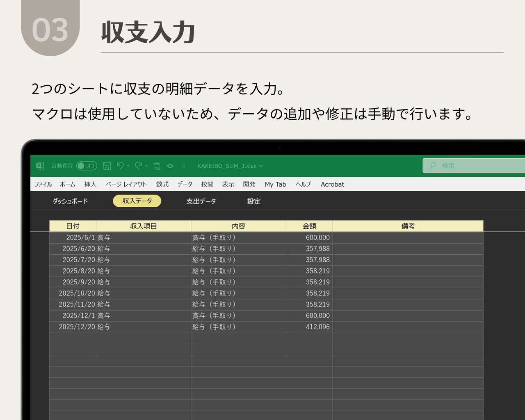Click the Excel application logo icon
The image size is (525, 420).
pyautogui.click(x=40, y=166)
